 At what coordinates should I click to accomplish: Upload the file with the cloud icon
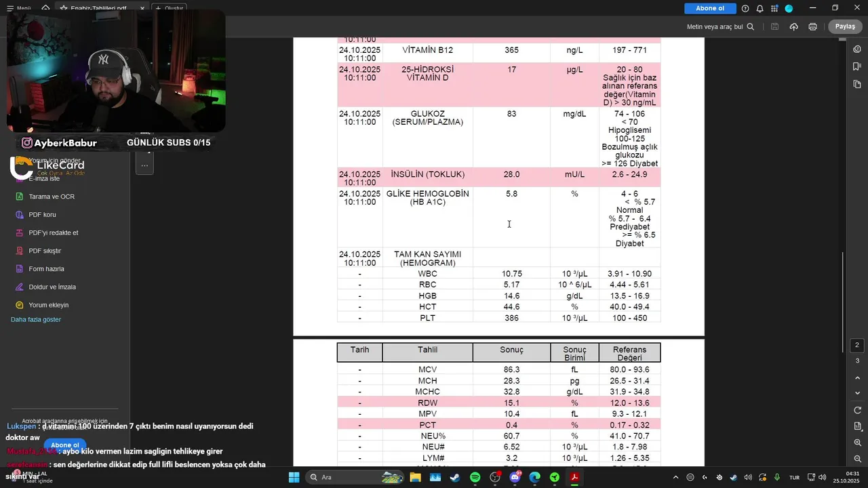(793, 26)
